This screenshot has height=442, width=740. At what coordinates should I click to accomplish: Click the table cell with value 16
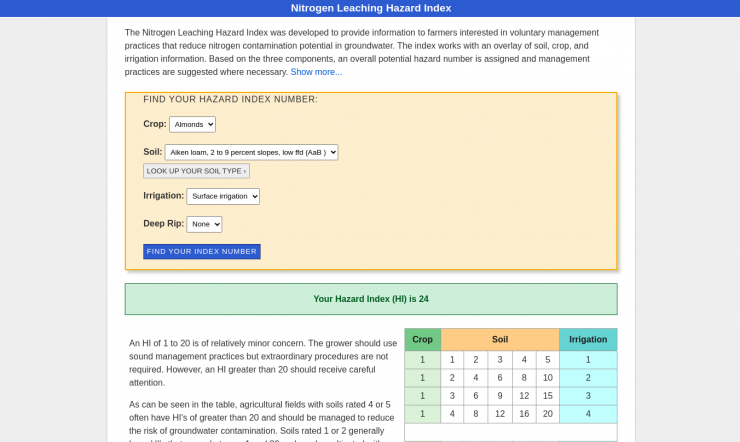pos(523,413)
